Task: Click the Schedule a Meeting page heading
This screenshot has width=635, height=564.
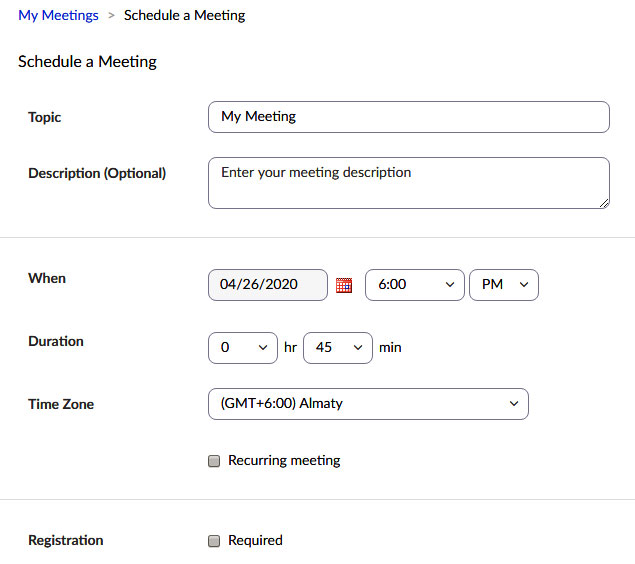Action: point(88,62)
